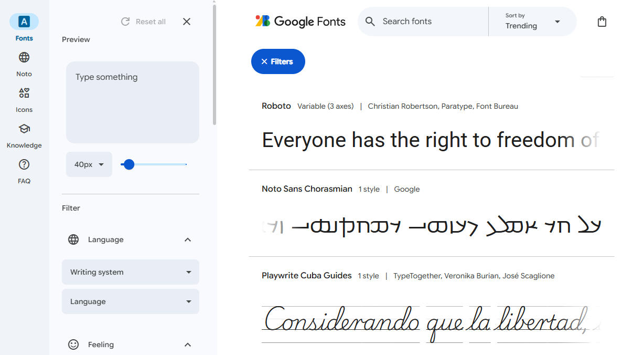Click the Feeling smiley icon

click(73, 344)
